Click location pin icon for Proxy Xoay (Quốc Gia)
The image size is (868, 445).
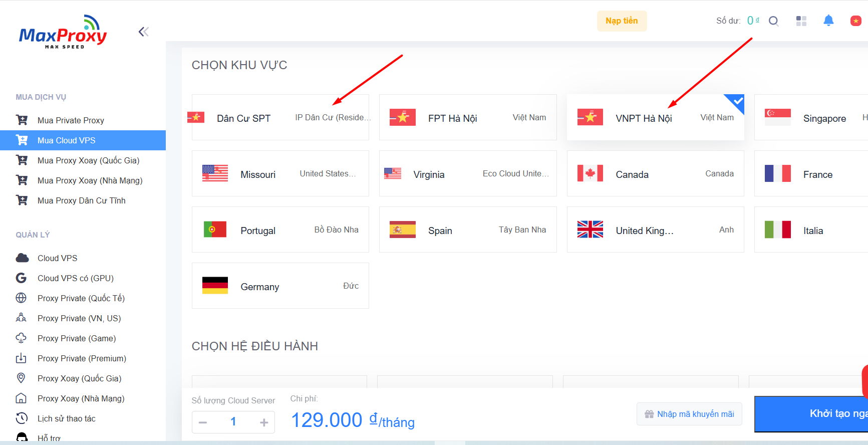click(21, 378)
